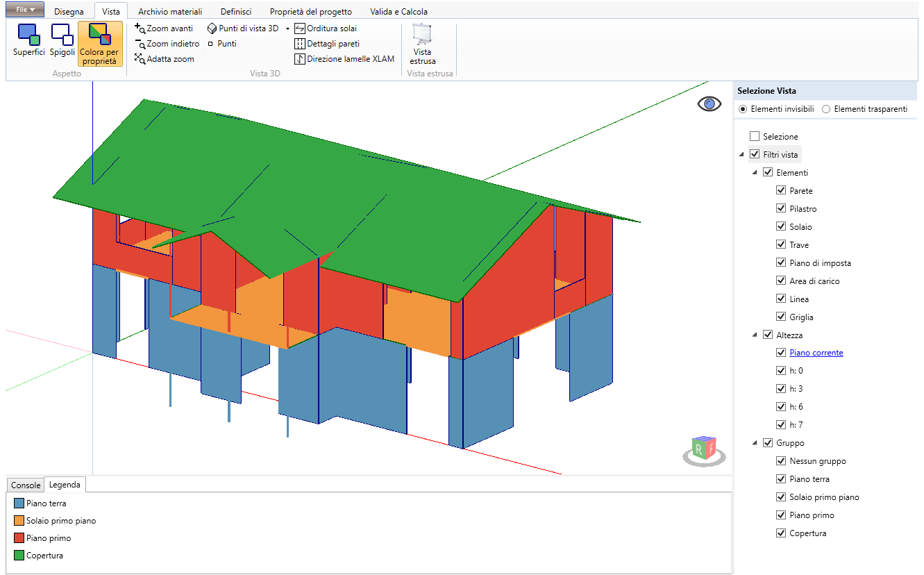Uncheck the h: 6 height checkbox
The width and height of the screenshot is (924, 575).
pyautogui.click(x=781, y=407)
